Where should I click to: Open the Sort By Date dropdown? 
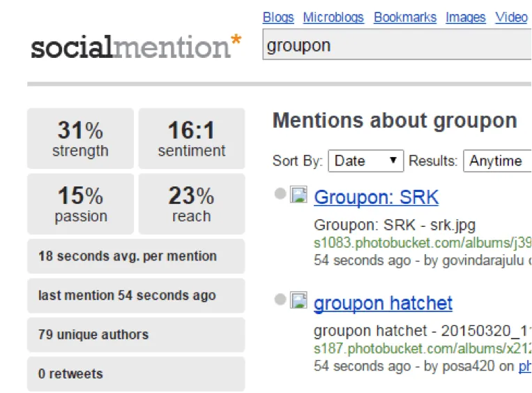tap(366, 161)
